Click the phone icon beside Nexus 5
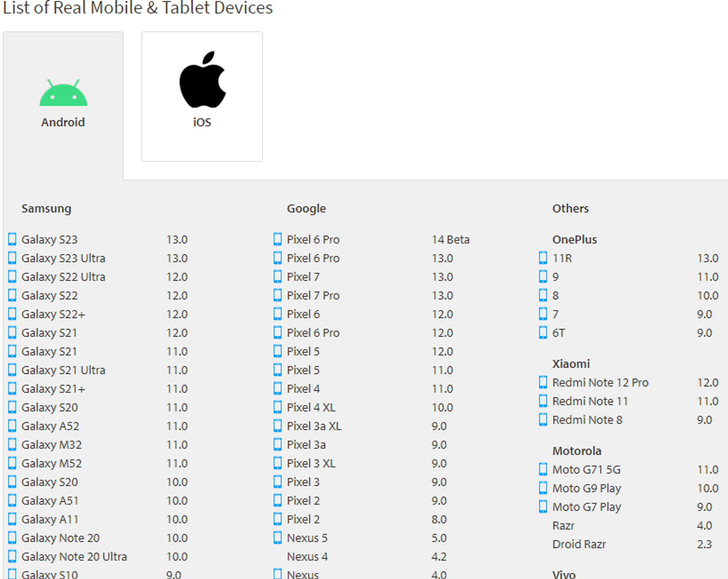728x579 pixels. click(277, 537)
